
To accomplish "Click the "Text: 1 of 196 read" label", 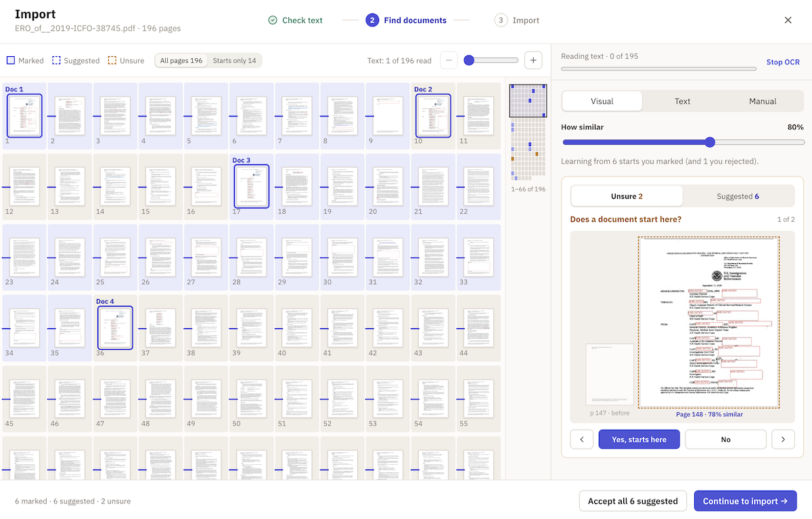I will point(399,61).
